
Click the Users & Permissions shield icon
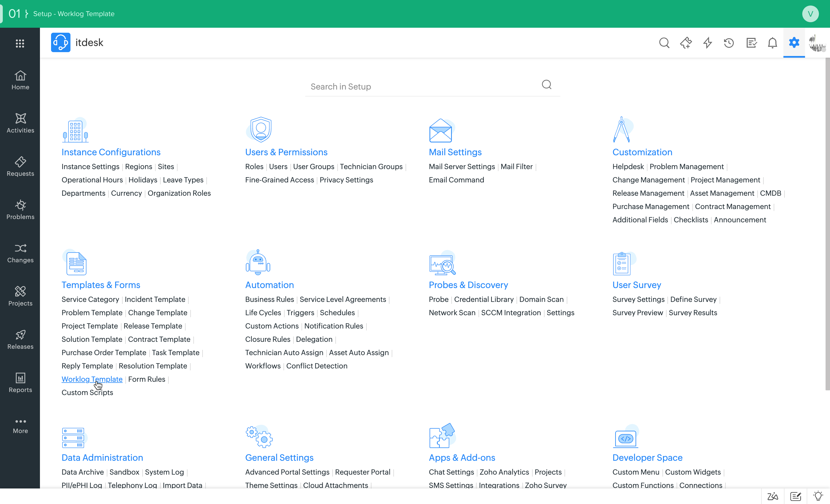259,129
